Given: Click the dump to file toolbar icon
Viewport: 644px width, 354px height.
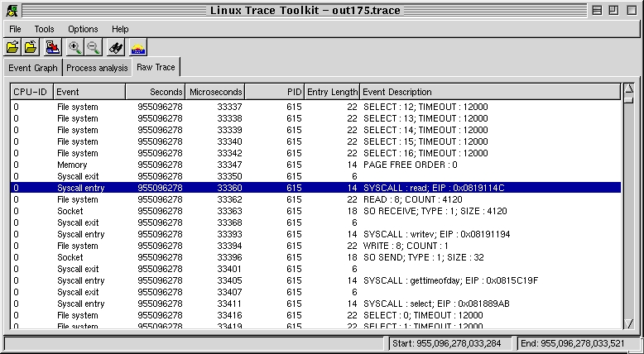Looking at the screenshot, I should [53, 48].
